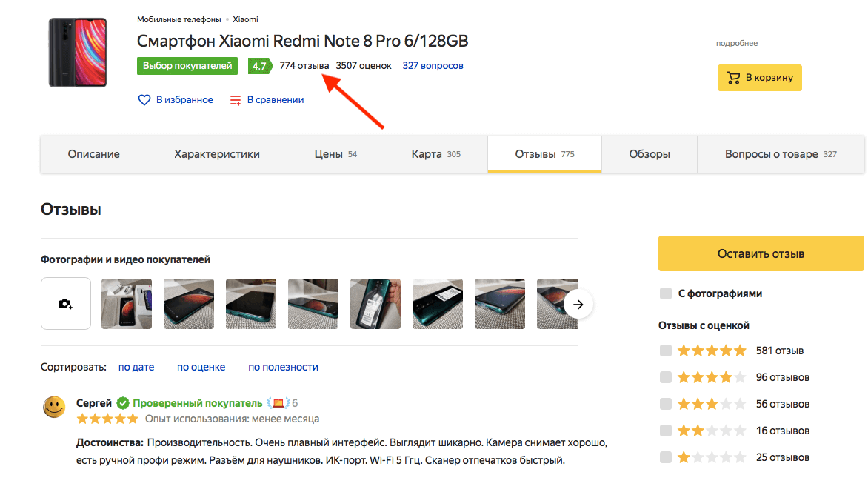
Task: Open the Обзоры tab
Action: (649, 153)
